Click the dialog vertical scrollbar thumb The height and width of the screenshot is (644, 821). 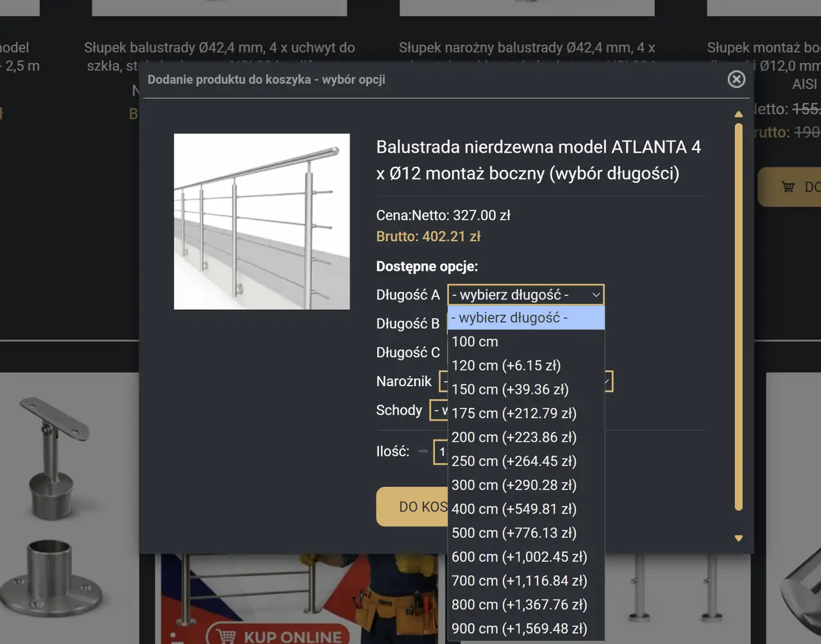(738, 317)
